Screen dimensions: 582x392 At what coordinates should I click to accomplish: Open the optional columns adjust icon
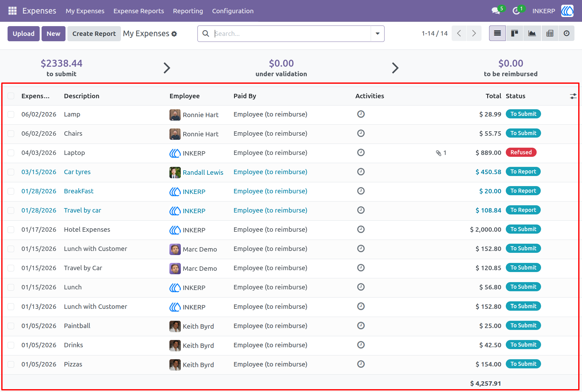573,96
